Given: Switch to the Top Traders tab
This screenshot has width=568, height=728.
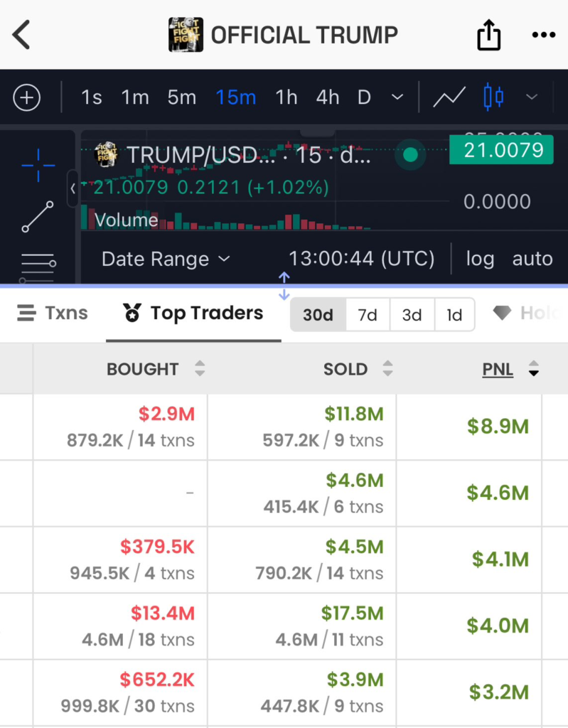Looking at the screenshot, I should coord(193,314).
